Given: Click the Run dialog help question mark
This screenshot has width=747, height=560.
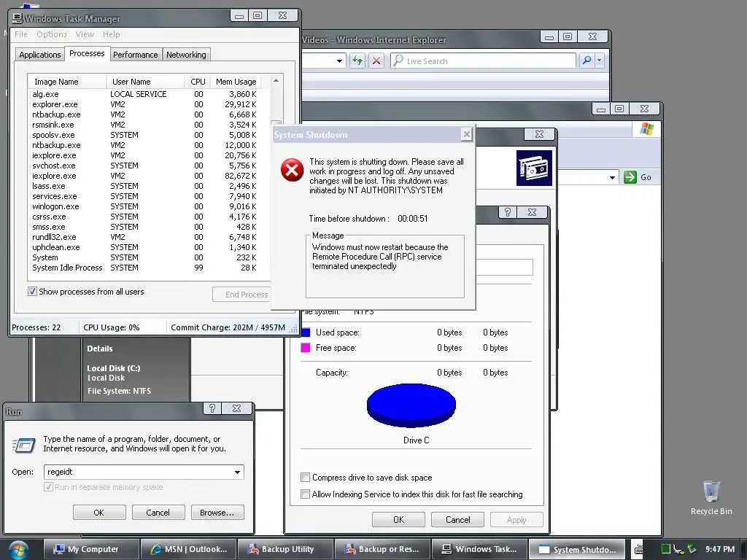Looking at the screenshot, I should [x=212, y=408].
